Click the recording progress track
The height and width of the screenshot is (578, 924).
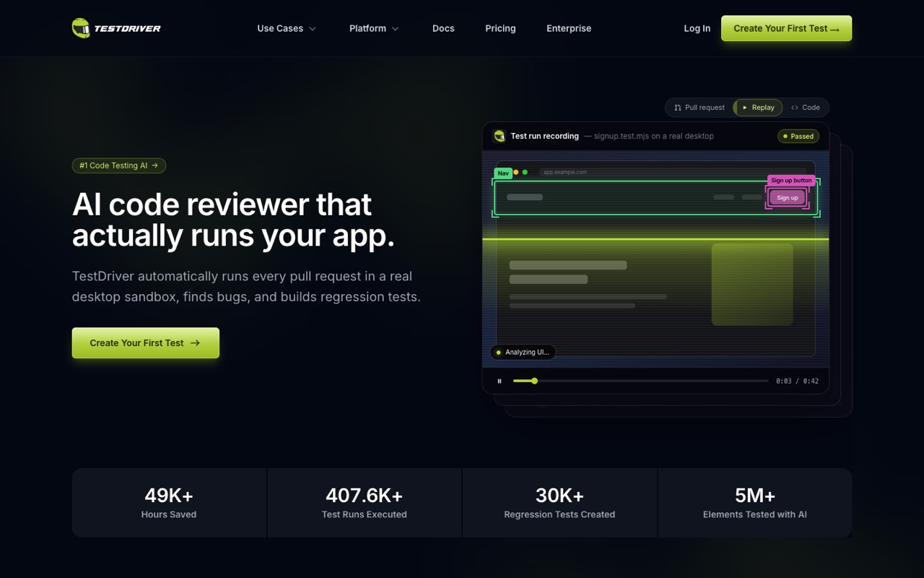pos(641,381)
